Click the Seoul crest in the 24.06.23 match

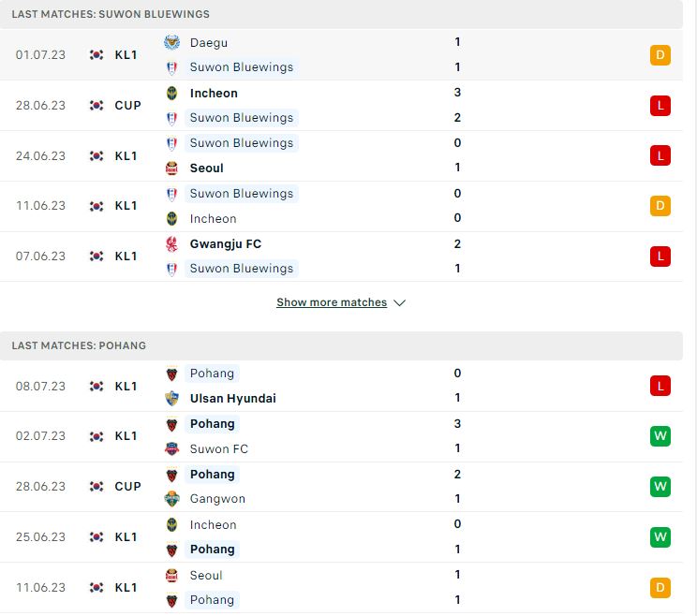pos(171,169)
